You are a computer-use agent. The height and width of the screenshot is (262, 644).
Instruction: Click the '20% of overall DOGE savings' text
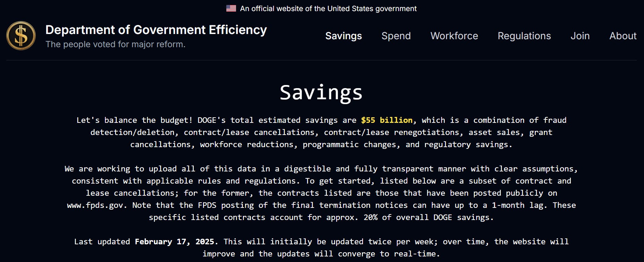[x=426, y=217]
